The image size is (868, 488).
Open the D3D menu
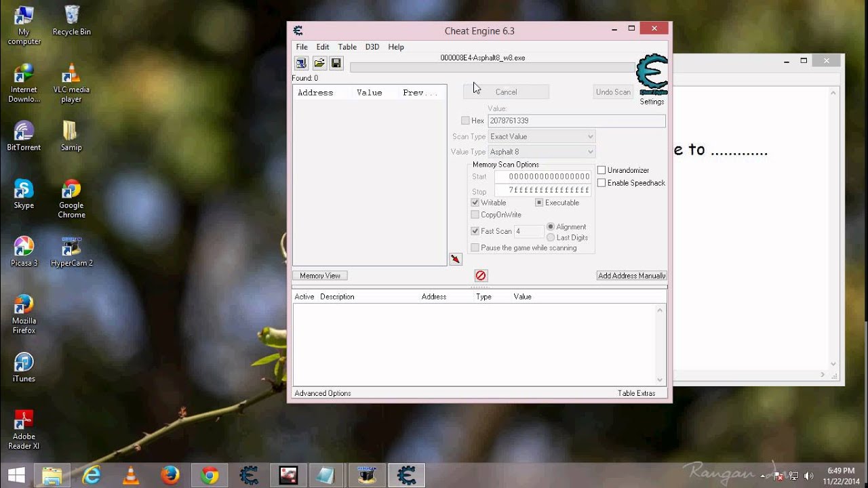point(372,47)
